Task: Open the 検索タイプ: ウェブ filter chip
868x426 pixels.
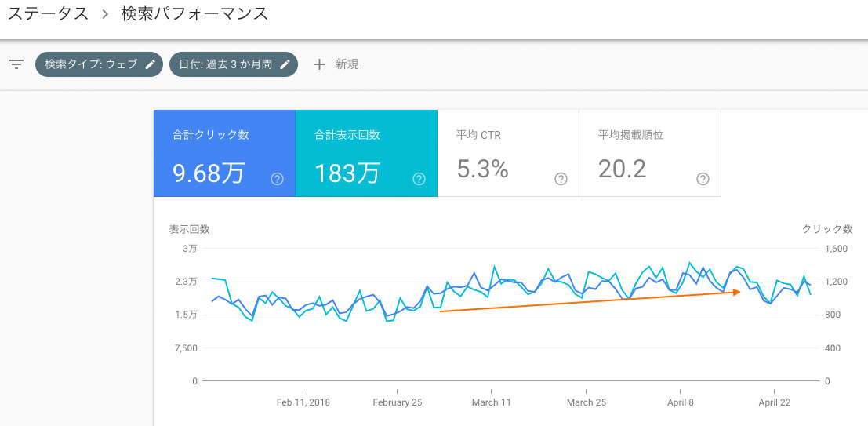Action: pyautogui.click(x=90, y=64)
